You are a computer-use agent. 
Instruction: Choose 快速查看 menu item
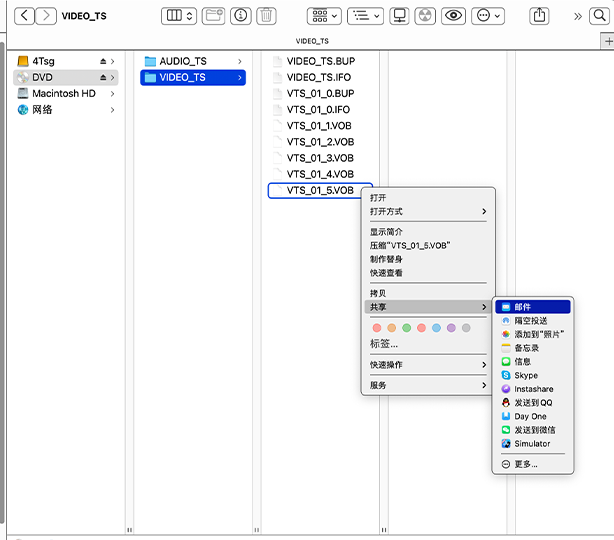(428, 273)
